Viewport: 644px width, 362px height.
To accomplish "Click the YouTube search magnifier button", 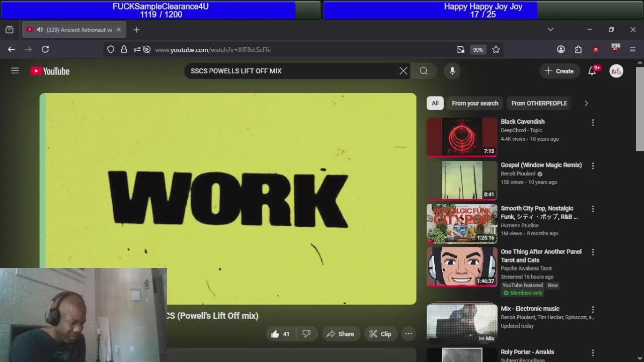I will click(424, 71).
